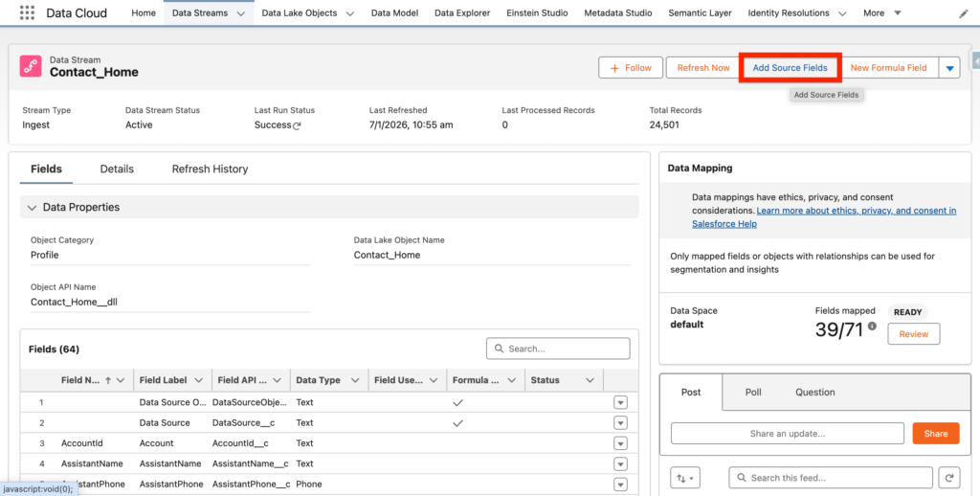Open the feed sort options icon
980x496 pixels.
click(x=685, y=478)
